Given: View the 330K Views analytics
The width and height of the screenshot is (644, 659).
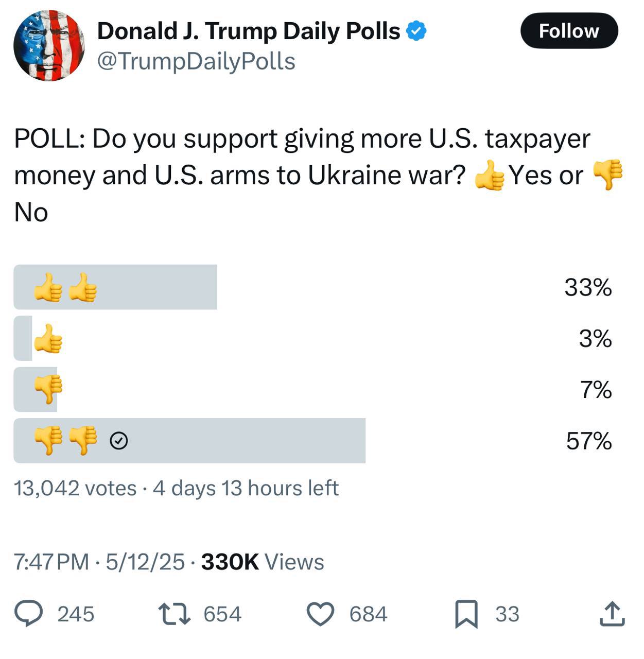Looking at the screenshot, I should click(263, 562).
